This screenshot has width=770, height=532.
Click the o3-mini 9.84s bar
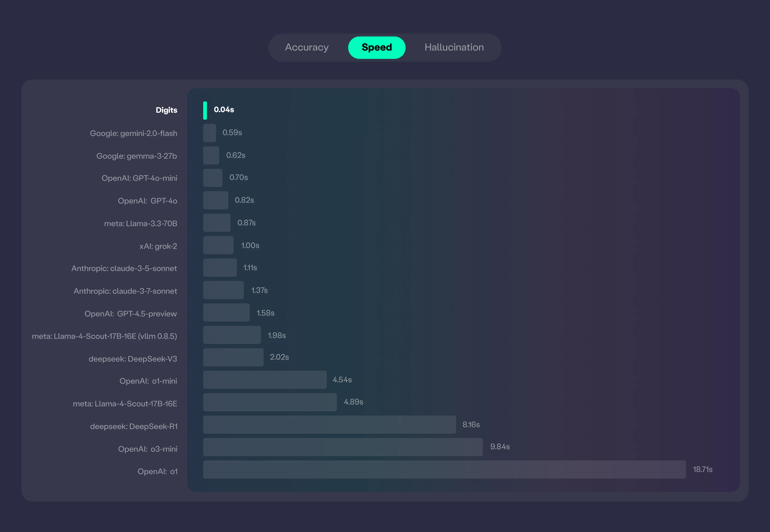tap(343, 447)
